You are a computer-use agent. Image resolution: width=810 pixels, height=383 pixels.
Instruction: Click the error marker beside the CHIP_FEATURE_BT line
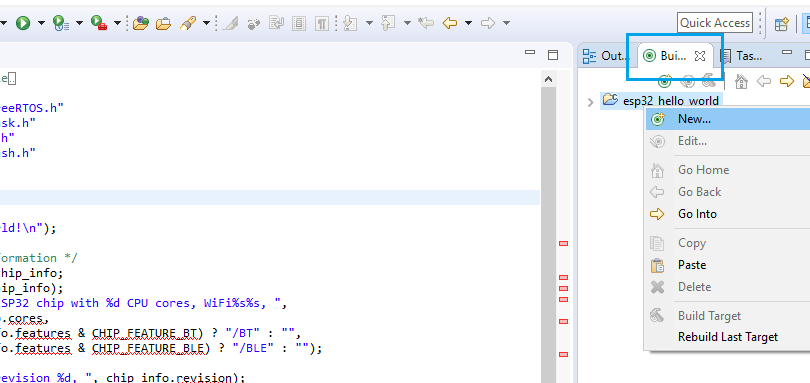(564, 321)
